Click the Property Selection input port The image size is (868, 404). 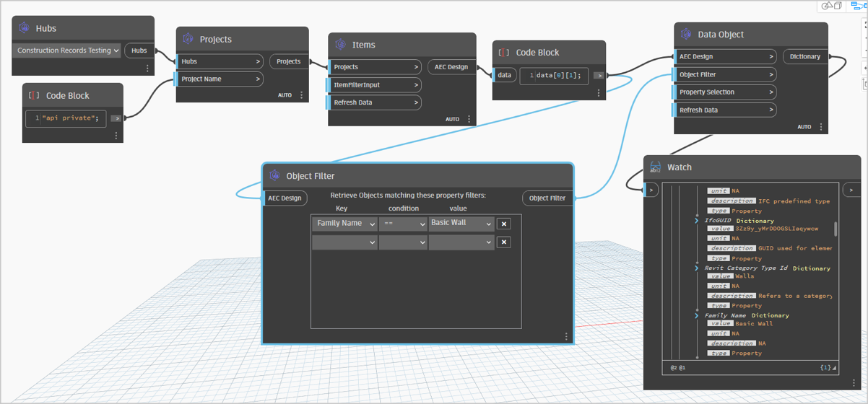(726, 92)
